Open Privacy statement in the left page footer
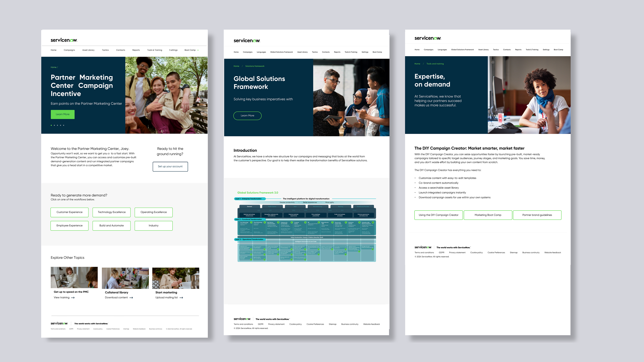Viewport: 644px width, 362px height. click(x=83, y=329)
